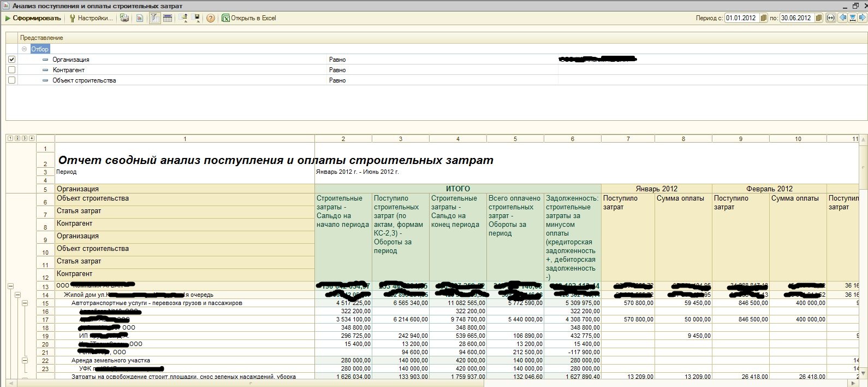Restore down the report window
868x387 pixels.
pyautogui.click(x=855, y=5)
